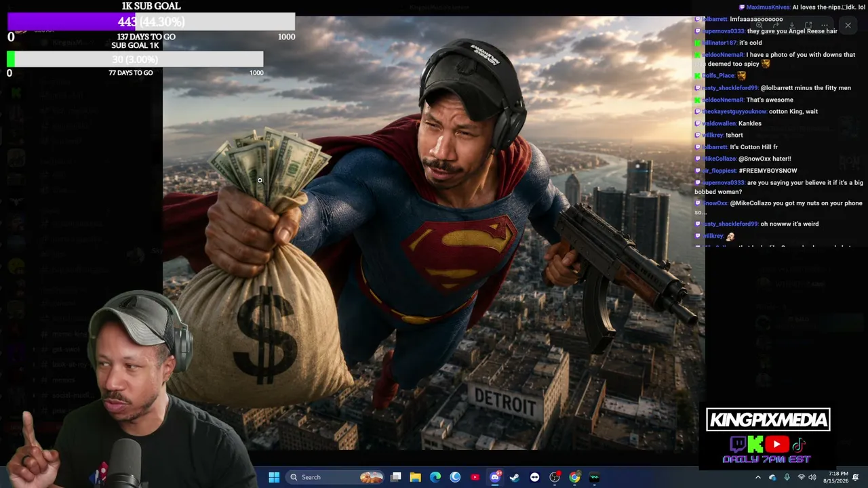Launch Microsoft Edge from the taskbar
This screenshot has height=488, width=868.
coord(435,477)
